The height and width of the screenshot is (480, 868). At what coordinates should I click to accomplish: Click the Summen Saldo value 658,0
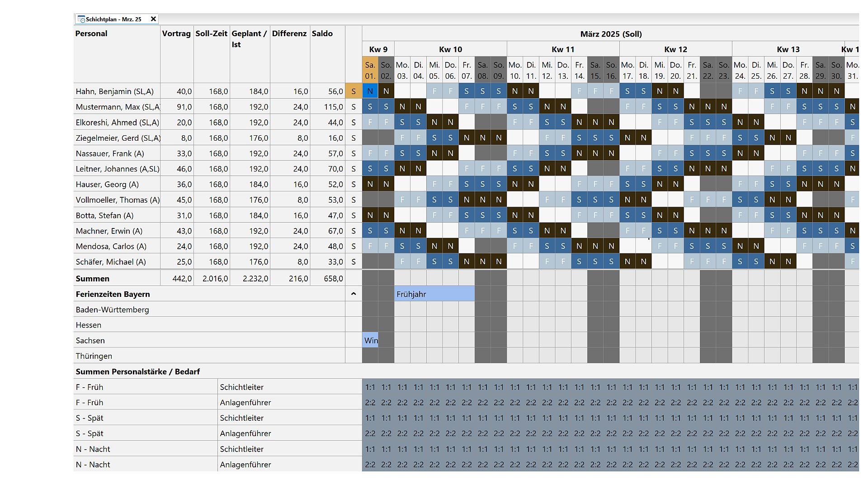(x=333, y=279)
